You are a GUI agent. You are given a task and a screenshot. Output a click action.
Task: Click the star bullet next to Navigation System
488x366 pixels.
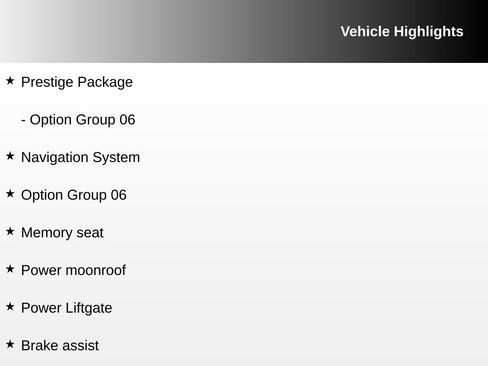[x=10, y=156]
